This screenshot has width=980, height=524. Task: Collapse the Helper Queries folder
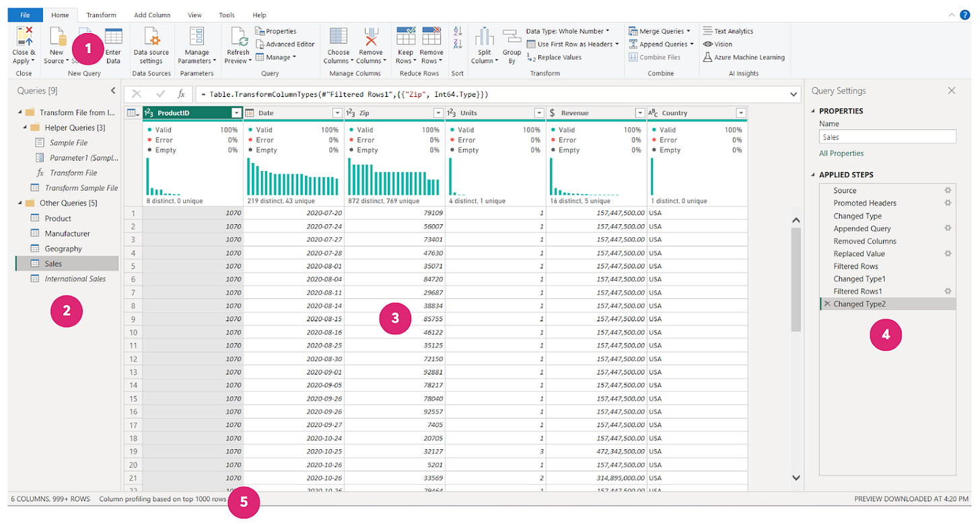coord(26,127)
